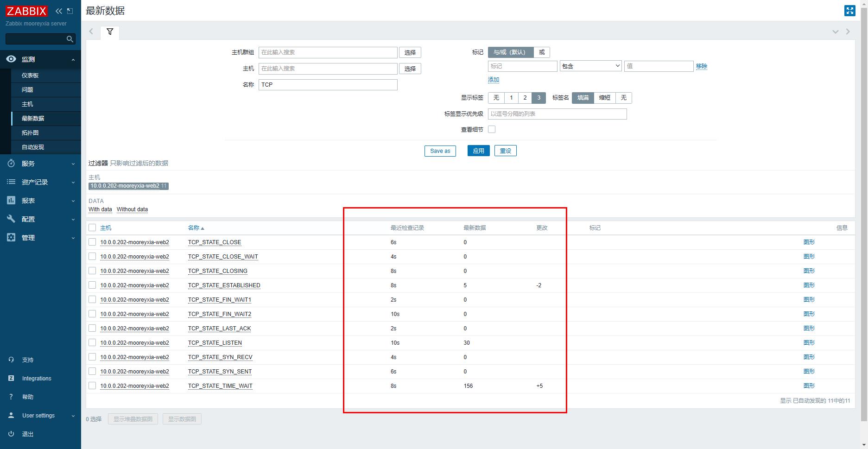The width and height of the screenshot is (868, 449).
Task: Select 与/或 (默认) tag mode
Action: click(511, 52)
